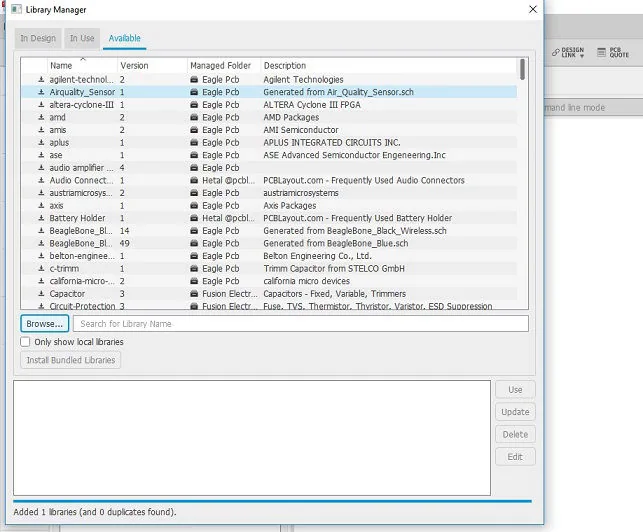The width and height of the screenshot is (643, 532).
Task: Click Design Link icon in background toolbar
Action: [556, 52]
